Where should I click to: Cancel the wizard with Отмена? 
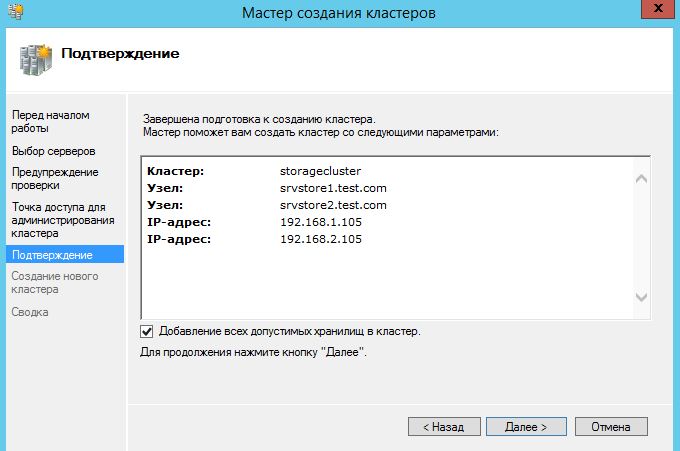(x=611, y=426)
